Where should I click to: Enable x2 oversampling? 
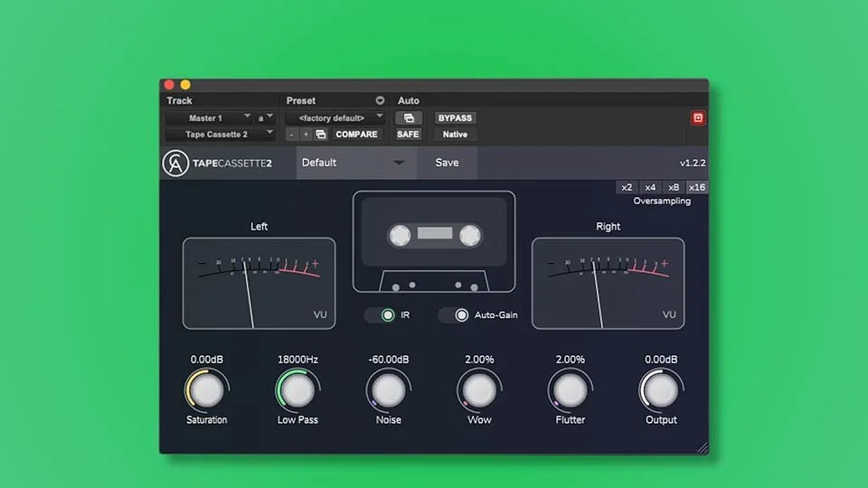627,188
